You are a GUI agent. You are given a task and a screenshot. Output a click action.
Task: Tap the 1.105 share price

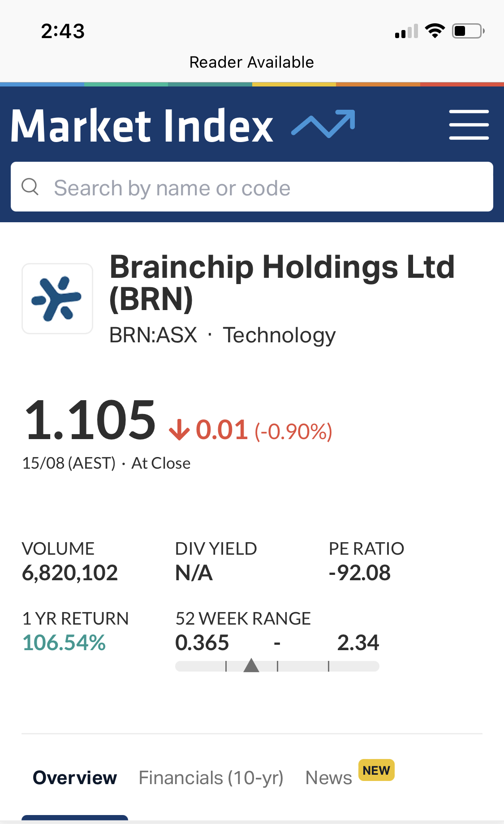pyautogui.click(x=90, y=420)
